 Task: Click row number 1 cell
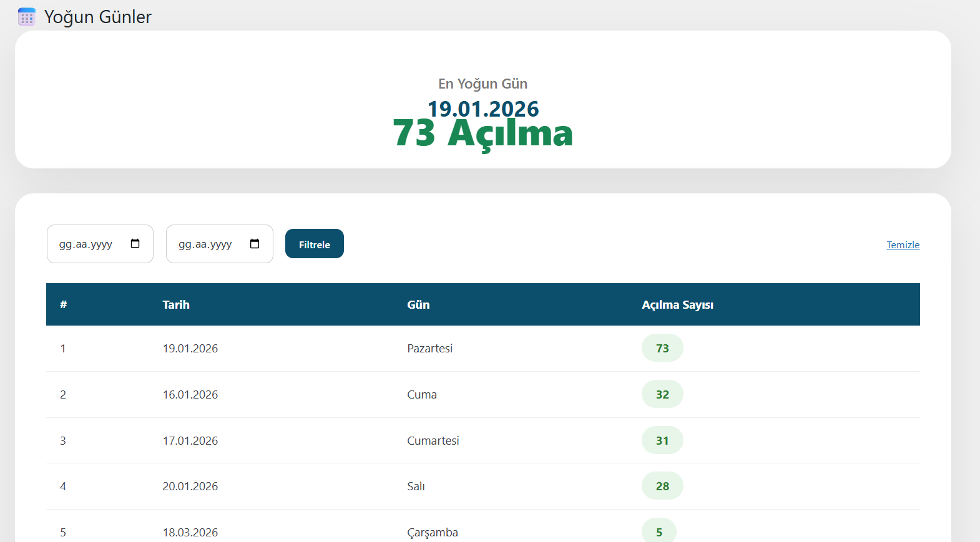(x=63, y=348)
